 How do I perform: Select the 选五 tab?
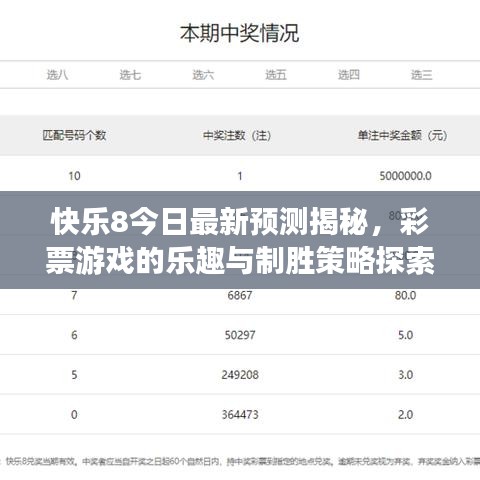pos(276,75)
